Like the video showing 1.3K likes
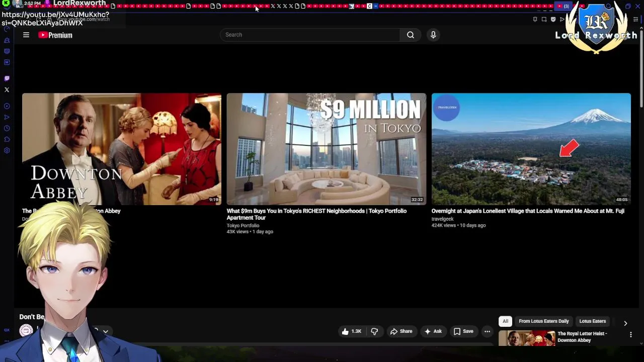Screen dimensions: 644x362 tap(352, 331)
